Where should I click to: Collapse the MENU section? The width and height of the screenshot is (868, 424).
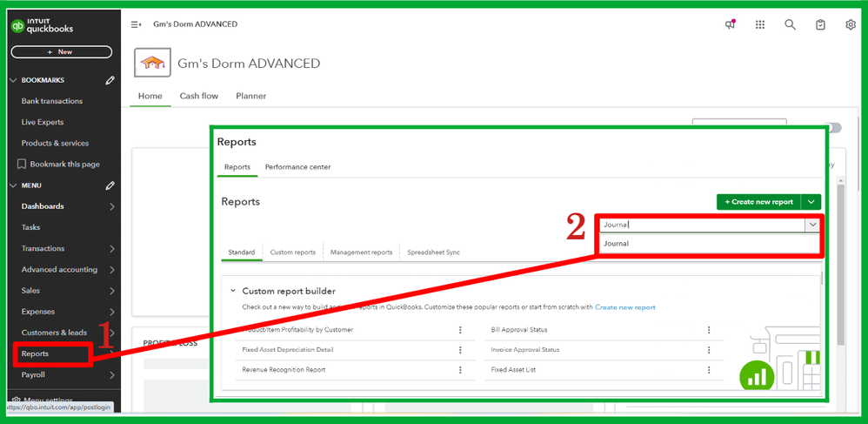tap(14, 185)
